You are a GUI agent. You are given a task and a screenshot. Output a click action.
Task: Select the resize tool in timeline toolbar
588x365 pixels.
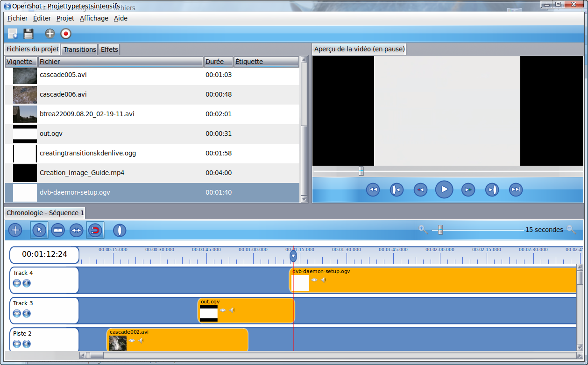(76, 230)
